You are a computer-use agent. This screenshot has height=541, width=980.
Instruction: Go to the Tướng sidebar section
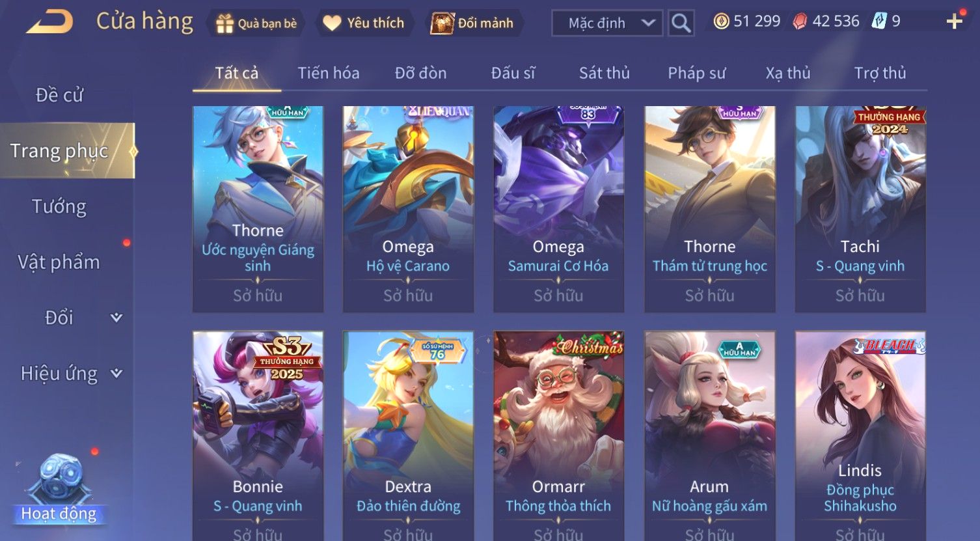point(59,207)
